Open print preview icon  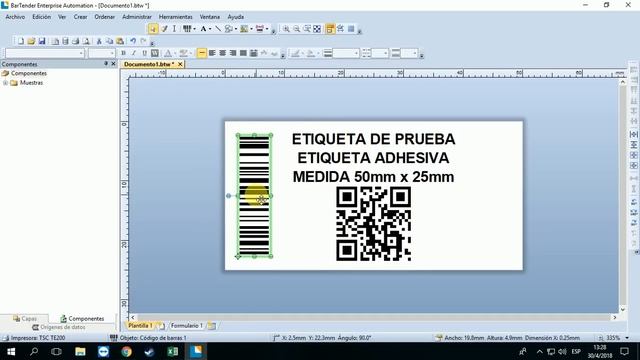[x=86, y=41]
